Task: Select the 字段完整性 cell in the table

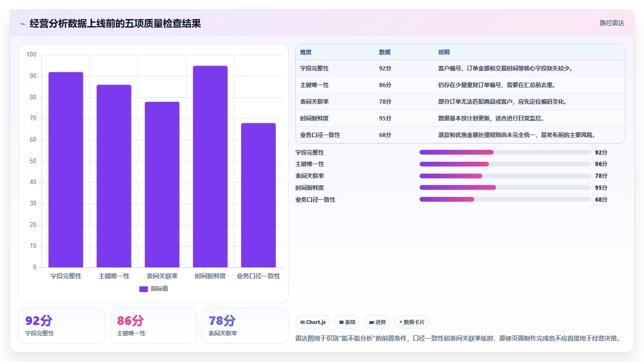Action: (314, 68)
